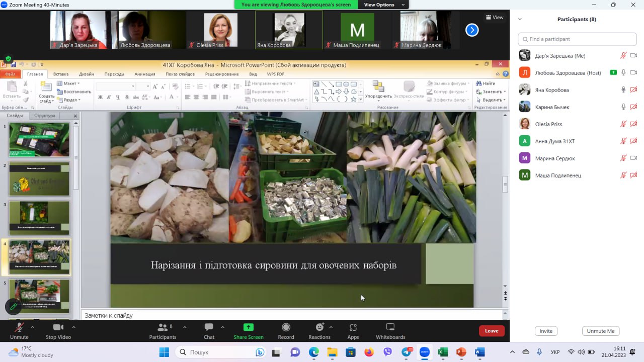The height and width of the screenshot is (362, 644).
Task: Toggle microphone with the Unmute button
Action: point(19,328)
